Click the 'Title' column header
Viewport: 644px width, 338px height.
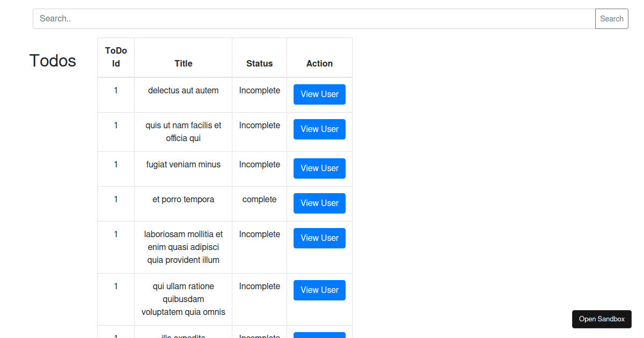coord(183,63)
